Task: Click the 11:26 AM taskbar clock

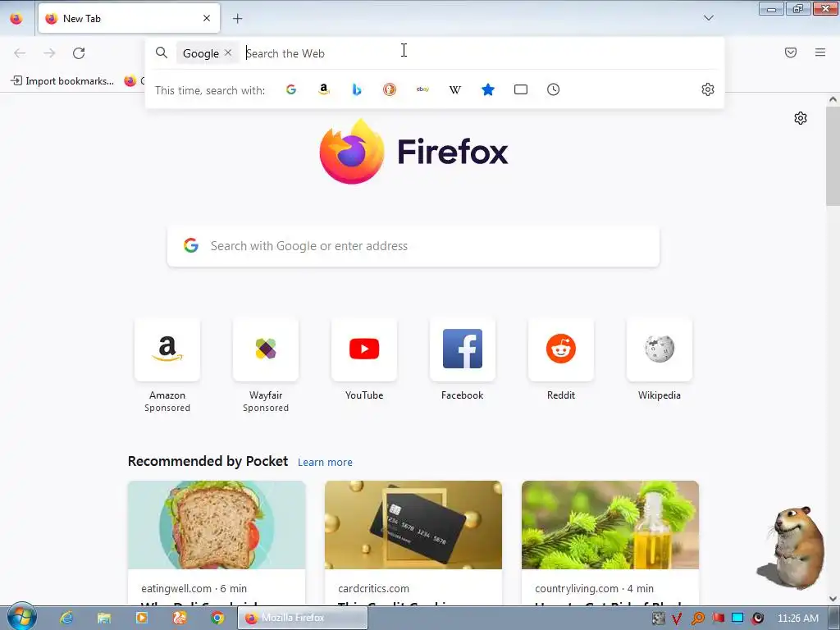Action: 797,619
